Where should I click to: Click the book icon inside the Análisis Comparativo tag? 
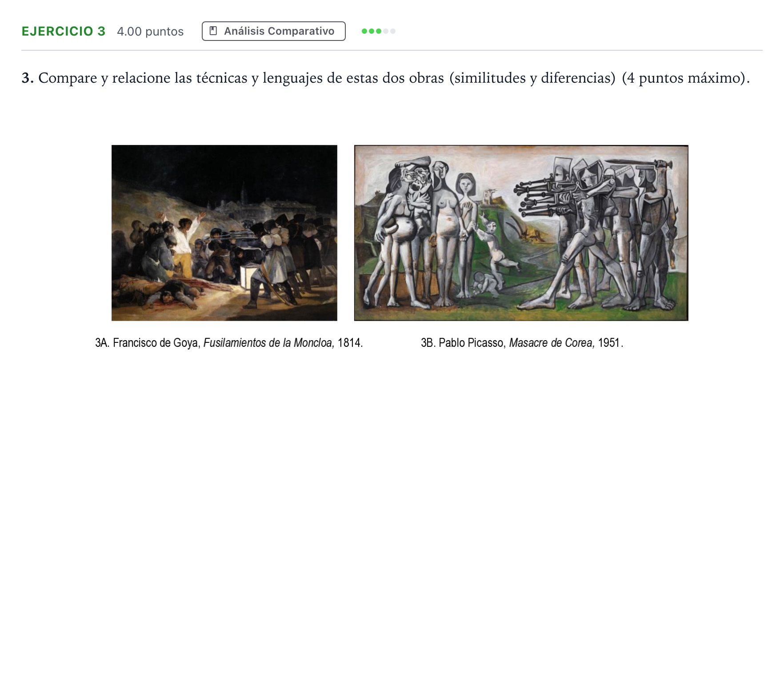point(213,31)
